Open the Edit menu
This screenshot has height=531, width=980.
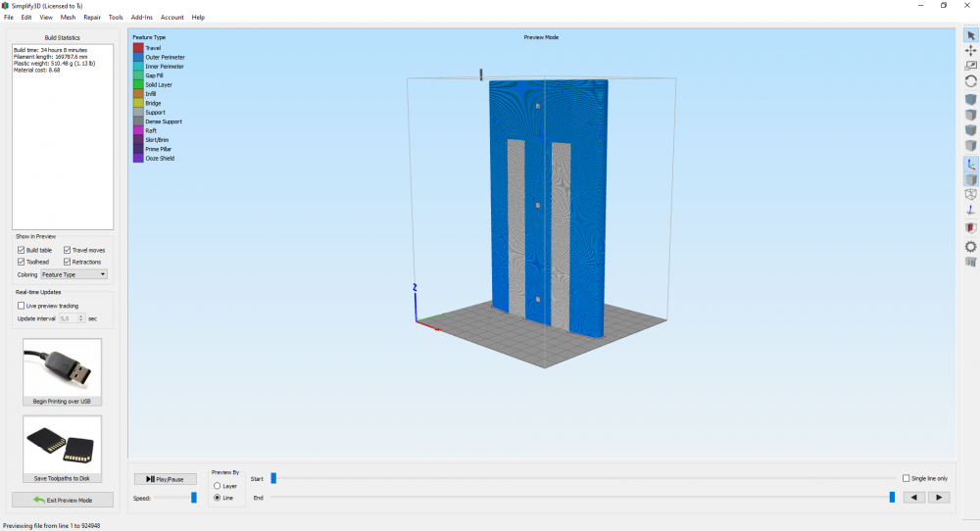(x=26, y=18)
